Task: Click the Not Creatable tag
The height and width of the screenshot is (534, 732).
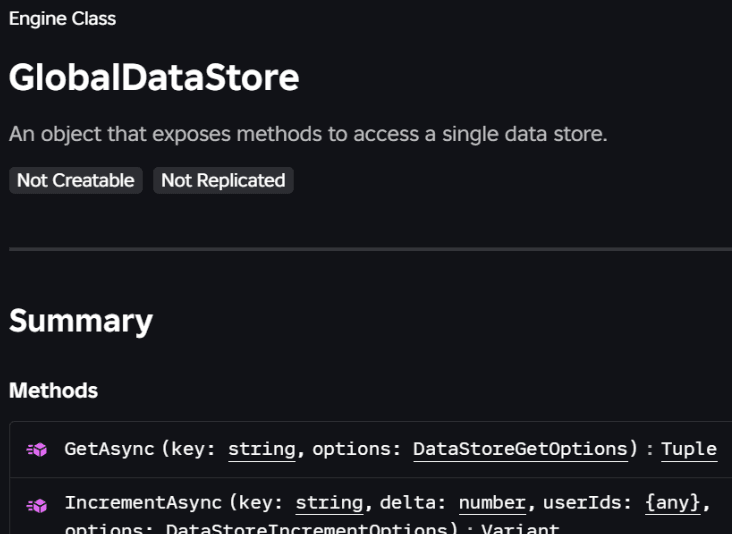Action: pos(76,180)
